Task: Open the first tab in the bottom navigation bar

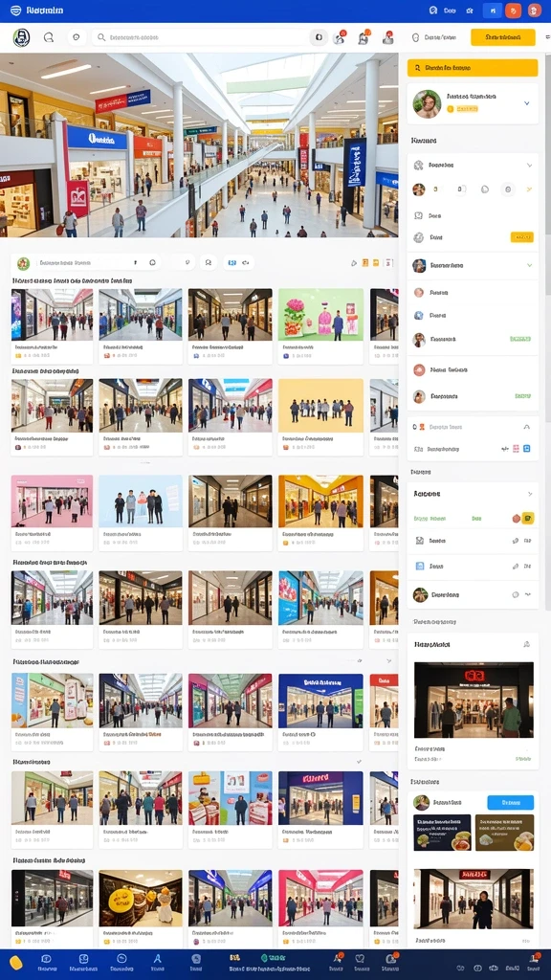Action: tap(46, 963)
